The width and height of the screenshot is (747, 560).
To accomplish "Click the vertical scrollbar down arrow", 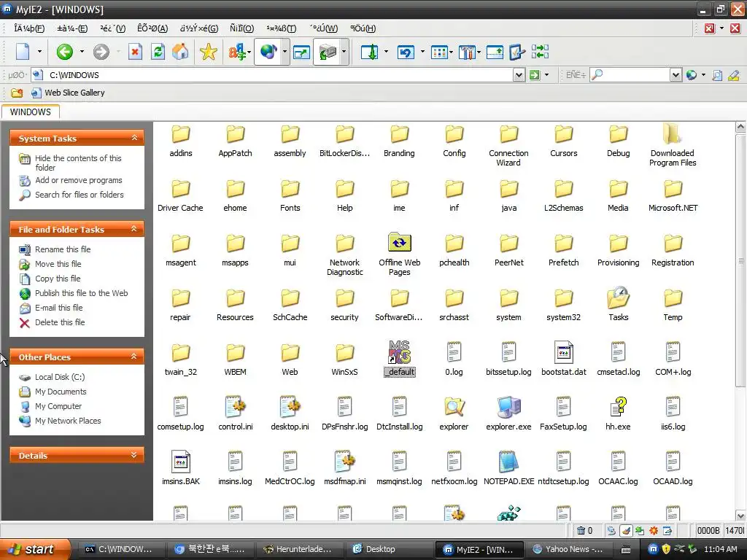I will 740,516.
